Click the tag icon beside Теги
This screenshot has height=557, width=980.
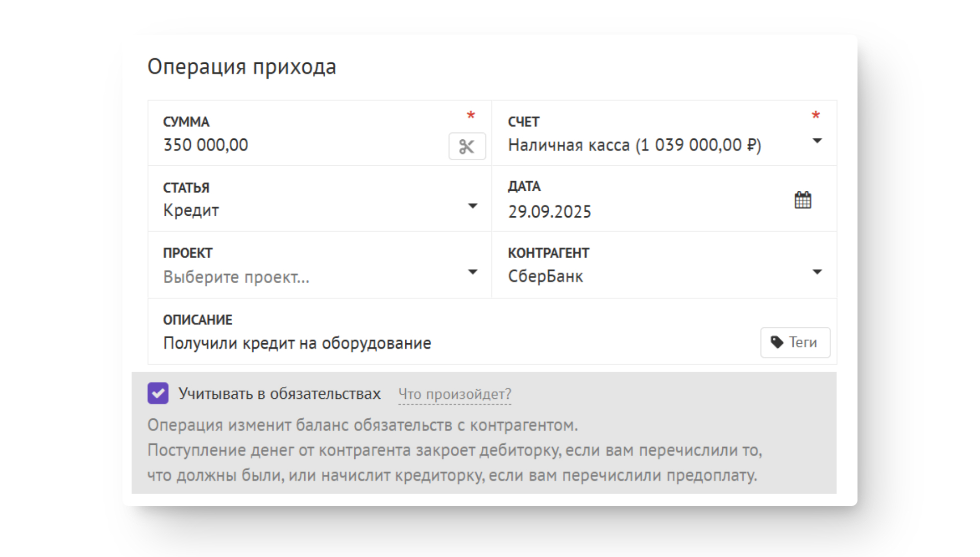(x=777, y=342)
